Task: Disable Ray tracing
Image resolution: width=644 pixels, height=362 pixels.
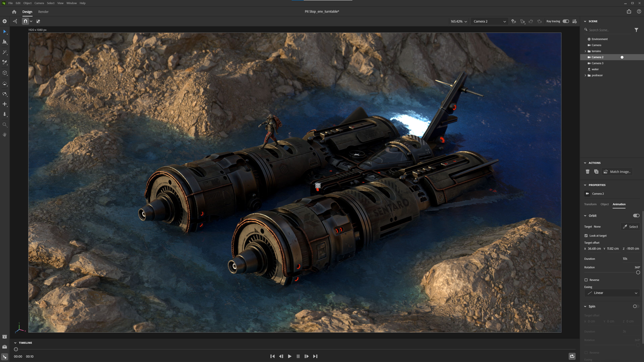Action: (566, 21)
